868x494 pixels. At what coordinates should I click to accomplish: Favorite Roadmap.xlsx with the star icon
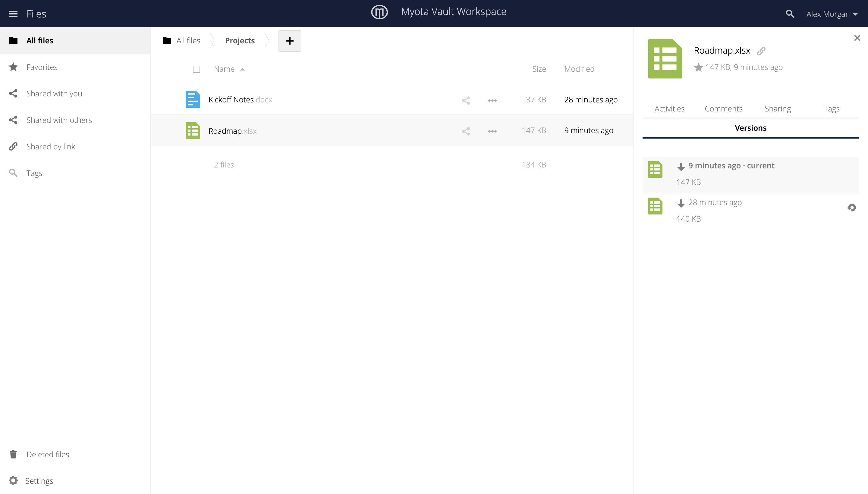click(698, 67)
